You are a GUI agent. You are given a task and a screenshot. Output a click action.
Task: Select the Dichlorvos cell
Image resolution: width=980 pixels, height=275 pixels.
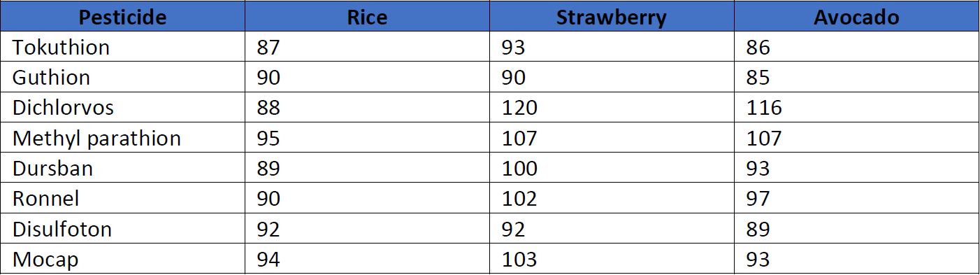click(x=122, y=108)
